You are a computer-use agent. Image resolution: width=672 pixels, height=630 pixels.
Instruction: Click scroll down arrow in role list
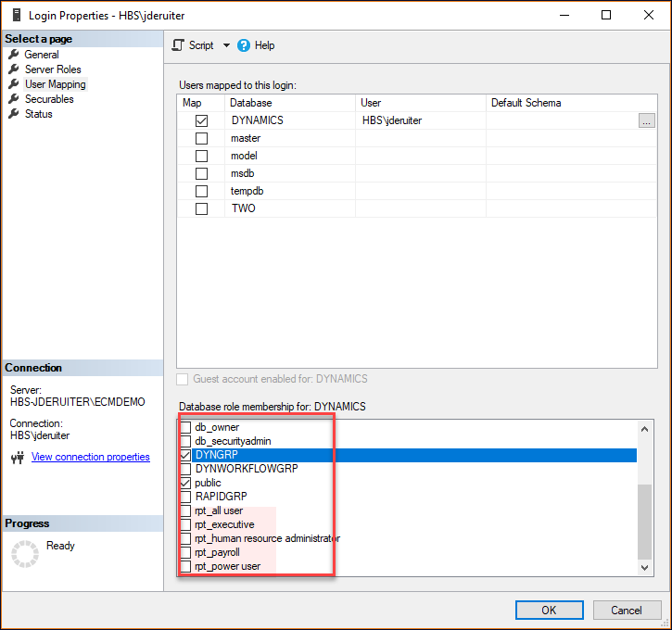(x=644, y=568)
